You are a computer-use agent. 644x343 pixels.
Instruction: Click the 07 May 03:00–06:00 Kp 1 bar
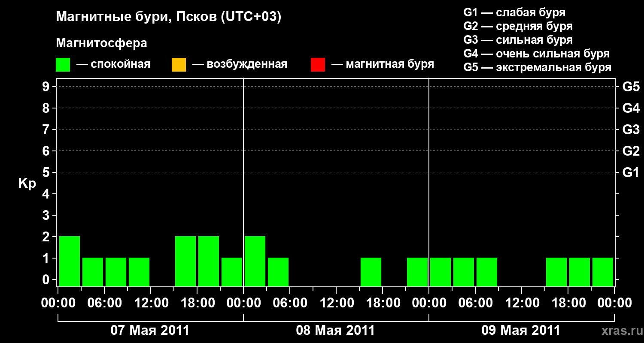pyautogui.click(x=93, y=272)
